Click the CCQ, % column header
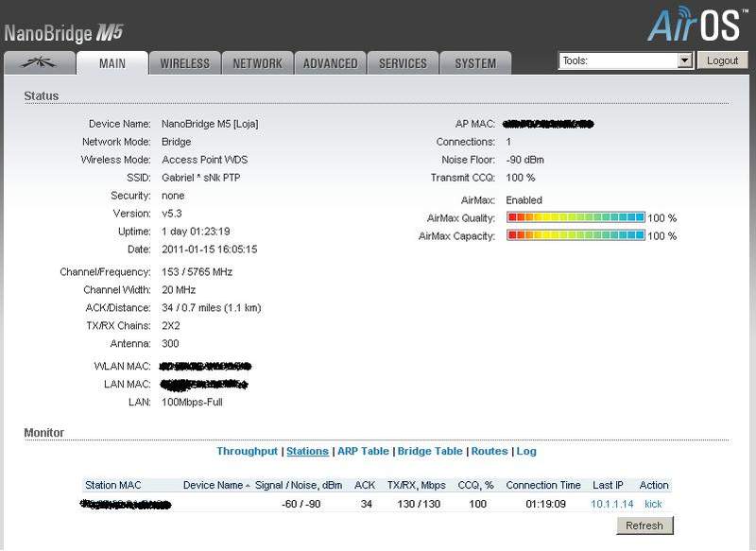Viewport: 756px width, 551px height. [x=476, y=485]
